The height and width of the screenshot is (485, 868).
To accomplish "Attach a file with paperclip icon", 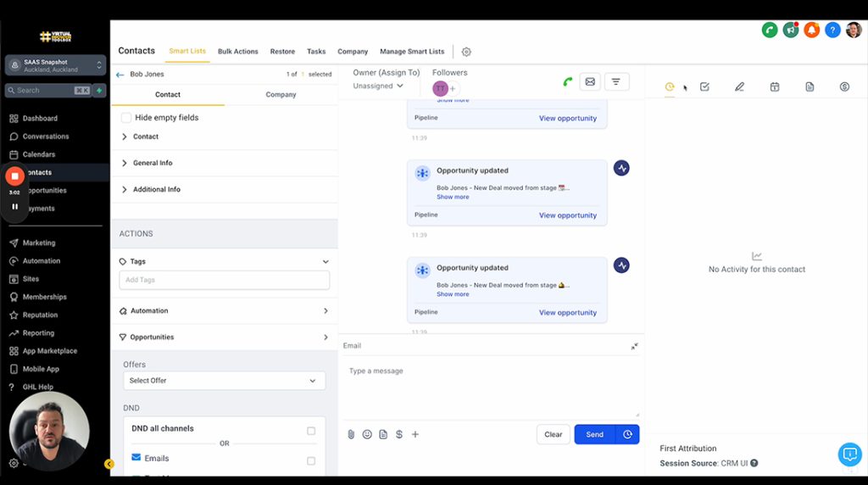I will [x=351, y=435].
